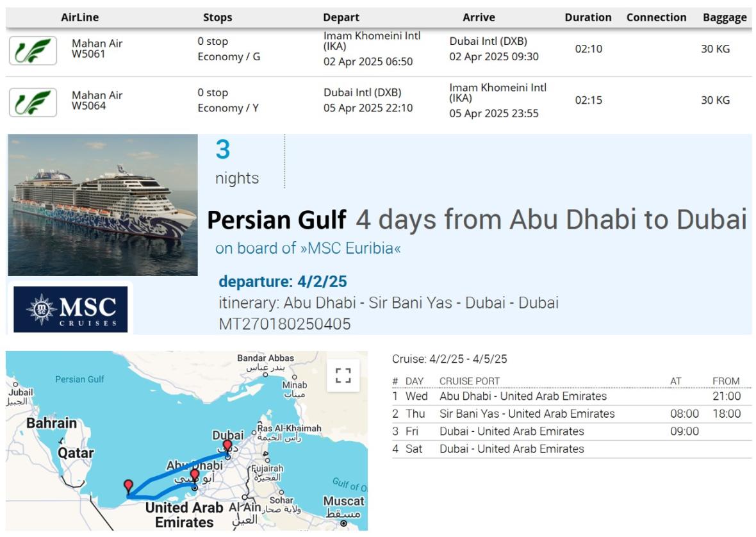The height and width of the screenshot is (537, 756).
Task: Click the Mahan Air logo for flight W5061
Action: click(33, 51)
